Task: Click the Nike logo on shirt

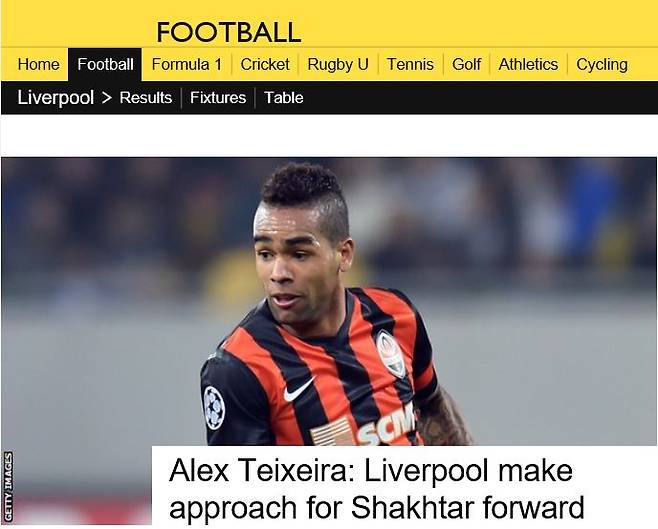Action: (299, 390)
